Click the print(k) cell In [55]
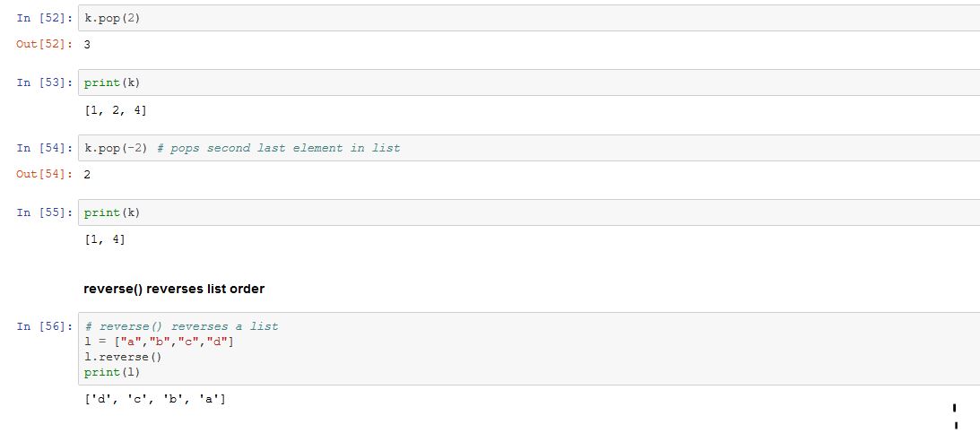980x433 pixels. (x=529, y=212)
